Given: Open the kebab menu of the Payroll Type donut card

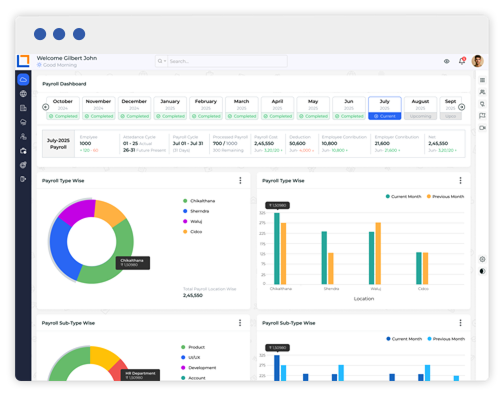Looking at the screenshot, I should pos(240,180).
